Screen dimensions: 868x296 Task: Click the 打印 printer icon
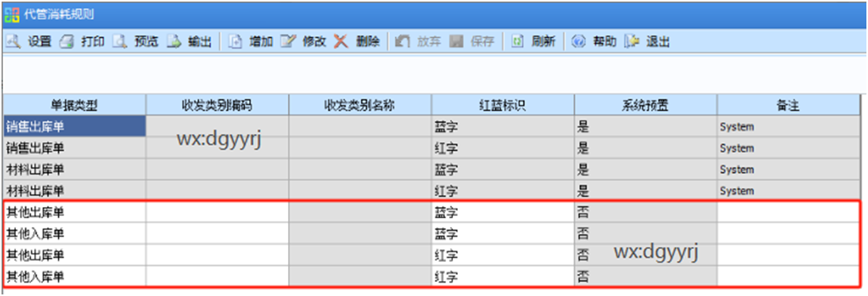(x=67, y=41)
